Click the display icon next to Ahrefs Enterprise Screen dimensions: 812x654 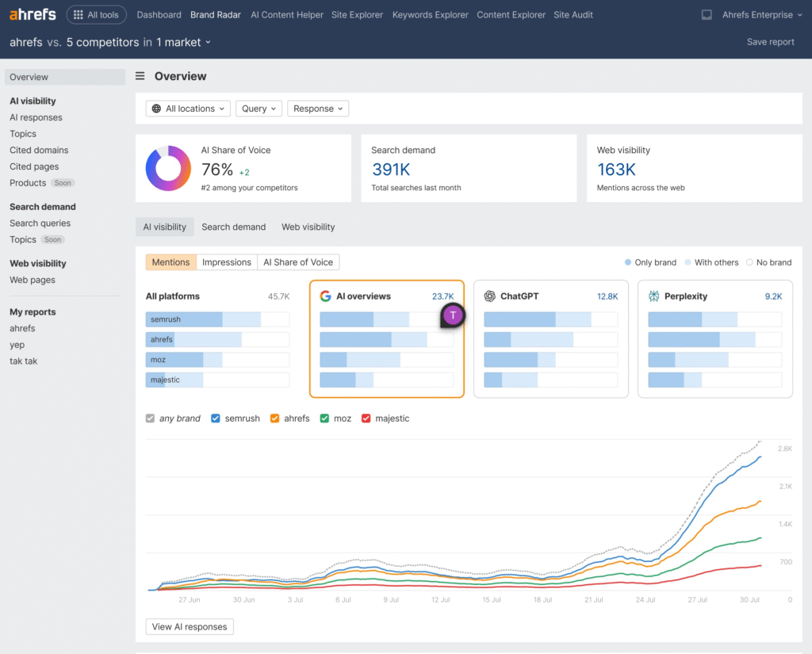pyautogui.click(x=707, y=15)
